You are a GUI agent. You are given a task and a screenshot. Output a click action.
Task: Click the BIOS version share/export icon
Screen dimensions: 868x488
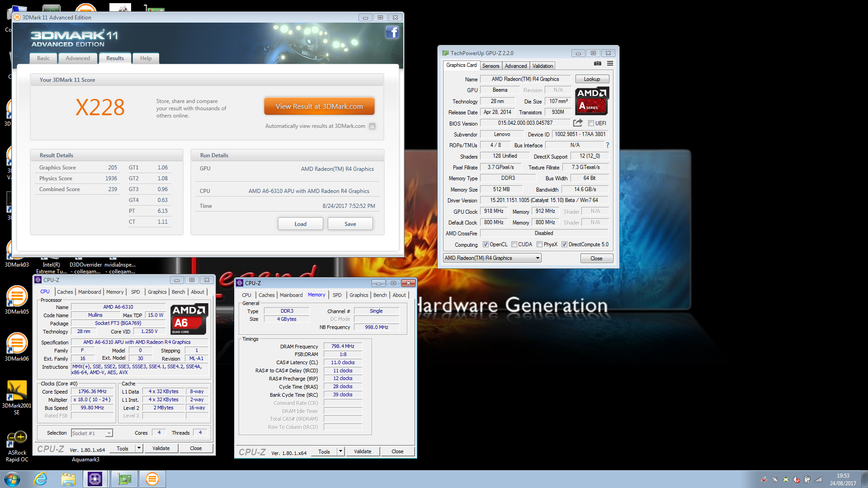578,123
